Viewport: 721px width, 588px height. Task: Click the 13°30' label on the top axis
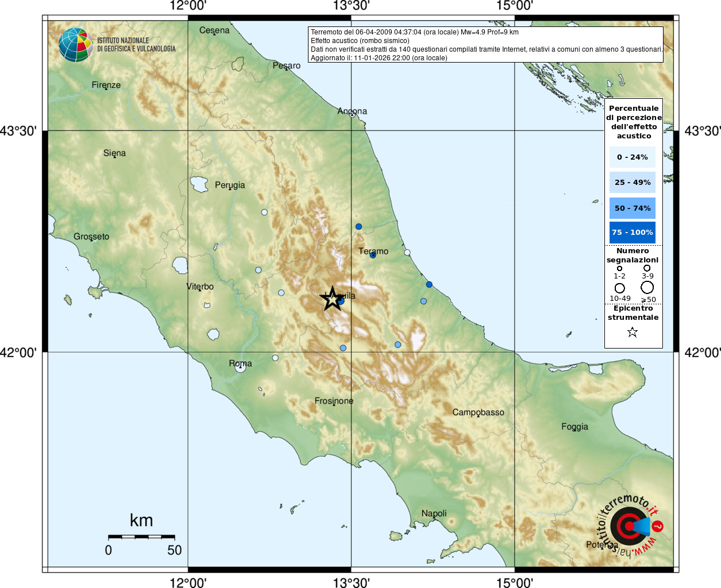(x=351, y=6)
